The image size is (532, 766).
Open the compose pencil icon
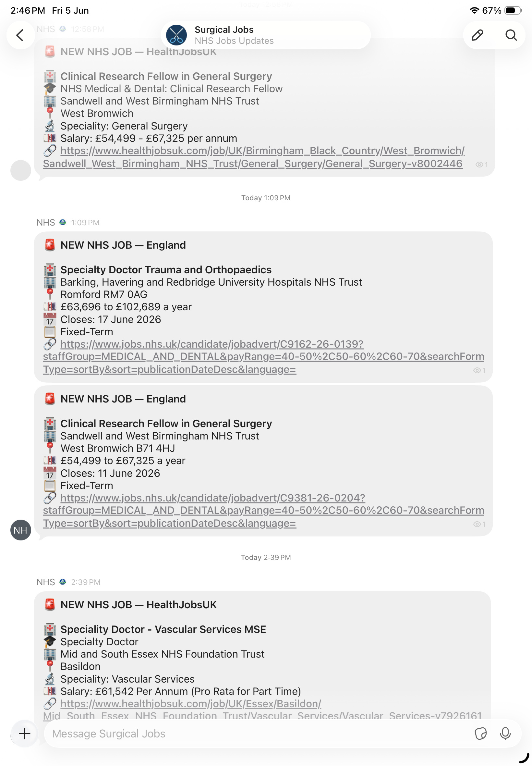[x=477, y=35]
